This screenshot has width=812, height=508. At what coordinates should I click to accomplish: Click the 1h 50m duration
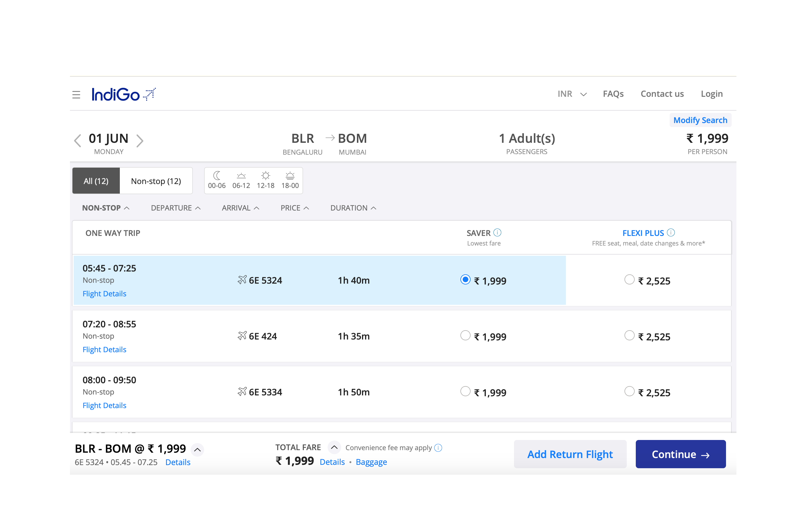[354, 392]
